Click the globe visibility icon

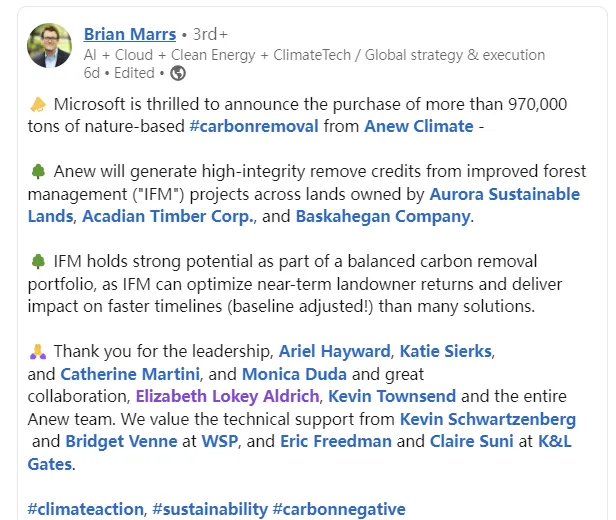(178, 73)
